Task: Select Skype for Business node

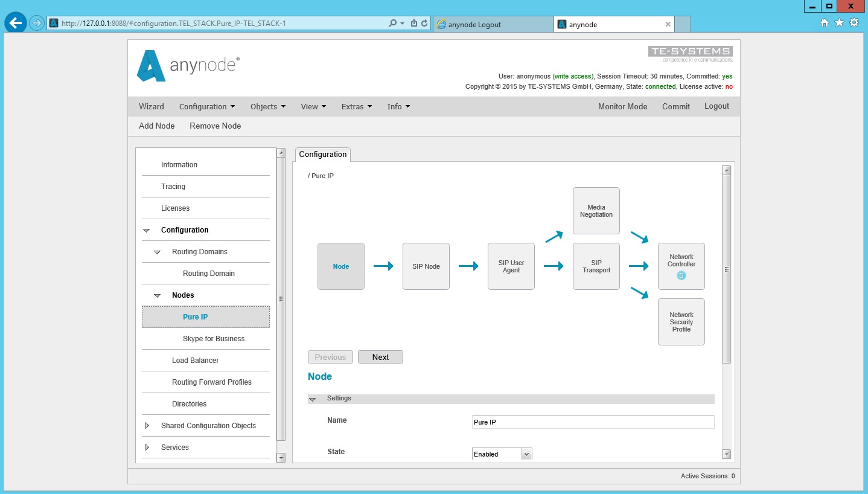Action: [214, 339]
